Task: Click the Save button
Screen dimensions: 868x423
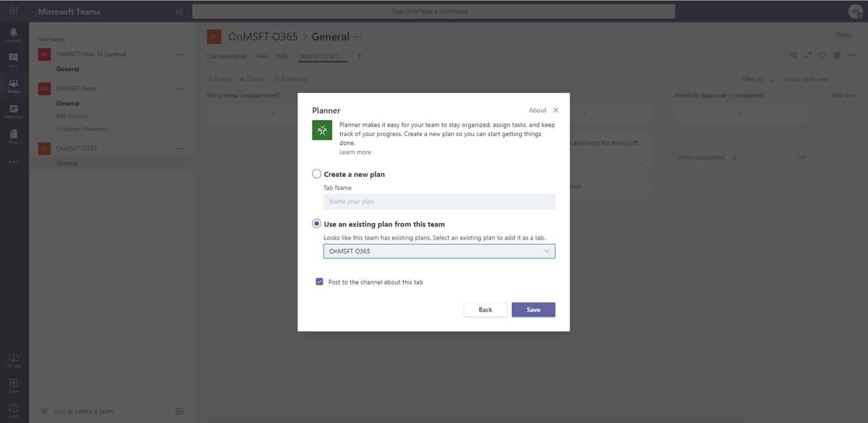Action: [533, 310]
